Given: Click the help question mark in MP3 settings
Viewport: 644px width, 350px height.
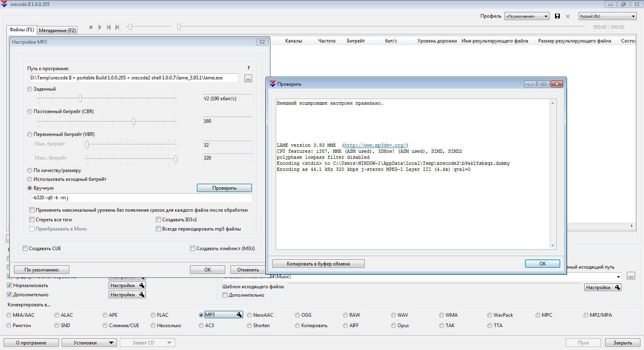Looking at the screenshot, I should 248,68.
